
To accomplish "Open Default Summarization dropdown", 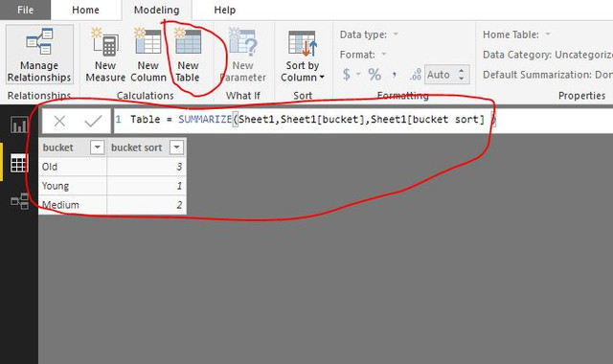I will (x=547, y=75).
